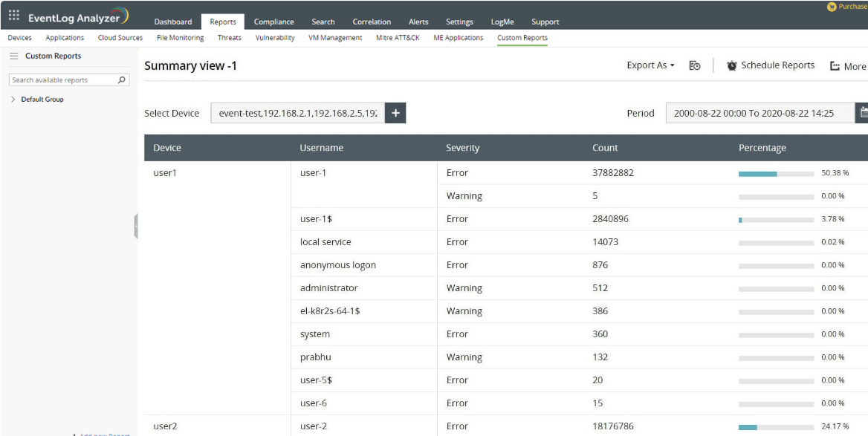868x436 pixels.
Task: Select Devices sub-menu
Action: (20, 38)
